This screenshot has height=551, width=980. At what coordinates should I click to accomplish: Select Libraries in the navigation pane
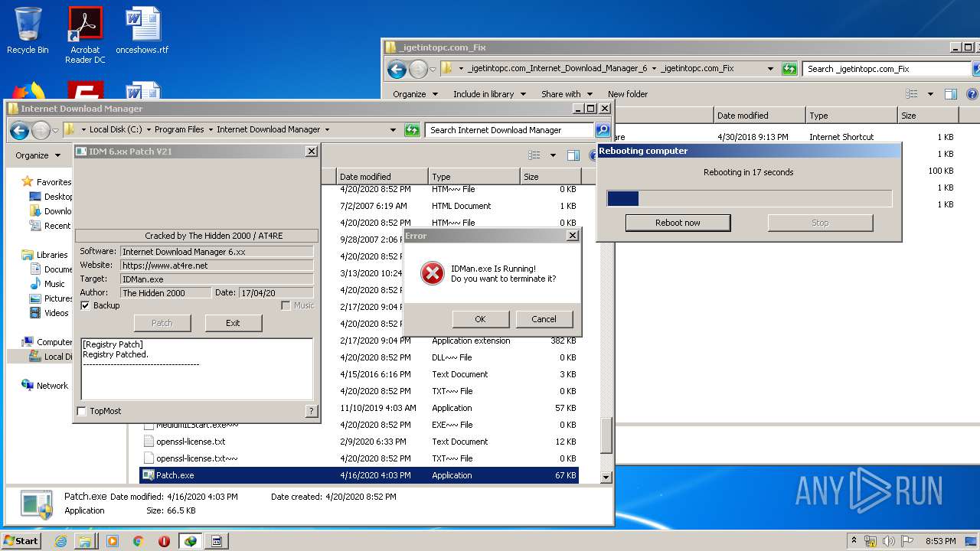[52, 255]
